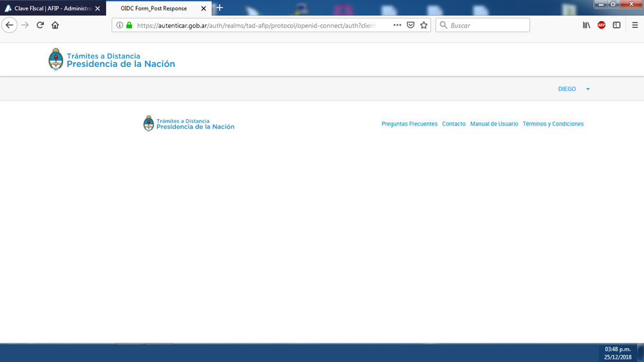Reload the current page
644x362 pixels.
[x=40, y=25]
